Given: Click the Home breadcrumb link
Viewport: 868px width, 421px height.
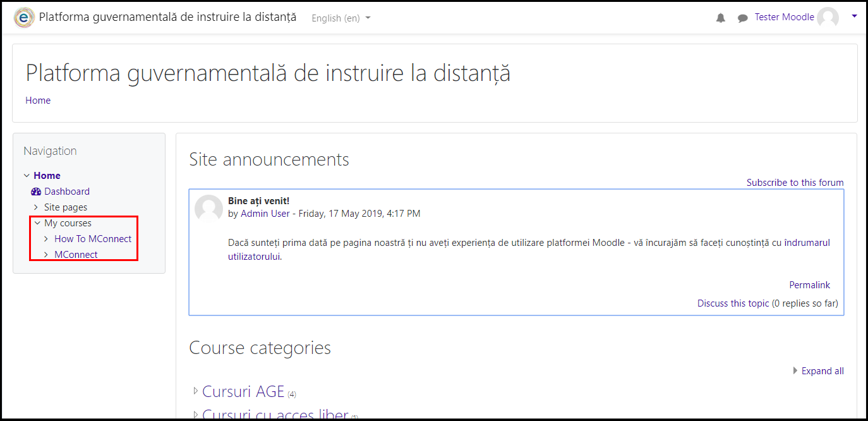Looking at the screenshot, I should (38, 101).
